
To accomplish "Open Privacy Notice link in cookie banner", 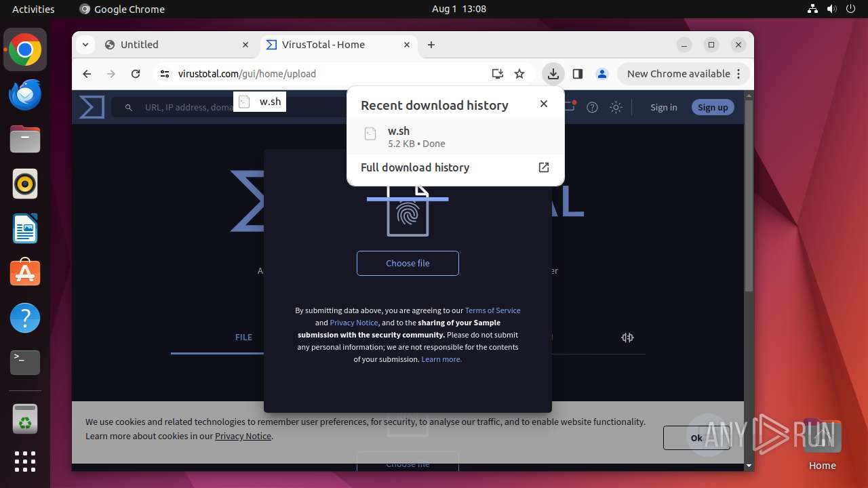I will (243, 436).
